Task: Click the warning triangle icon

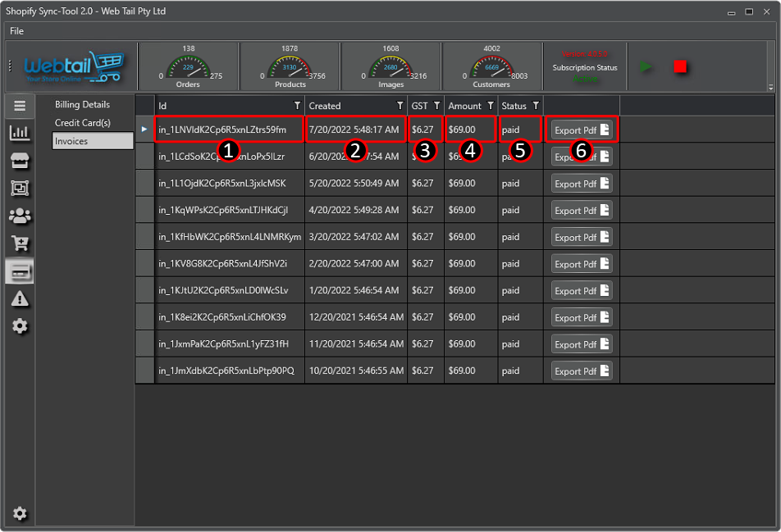Action: pyautogui.click(x=20, y=299)
